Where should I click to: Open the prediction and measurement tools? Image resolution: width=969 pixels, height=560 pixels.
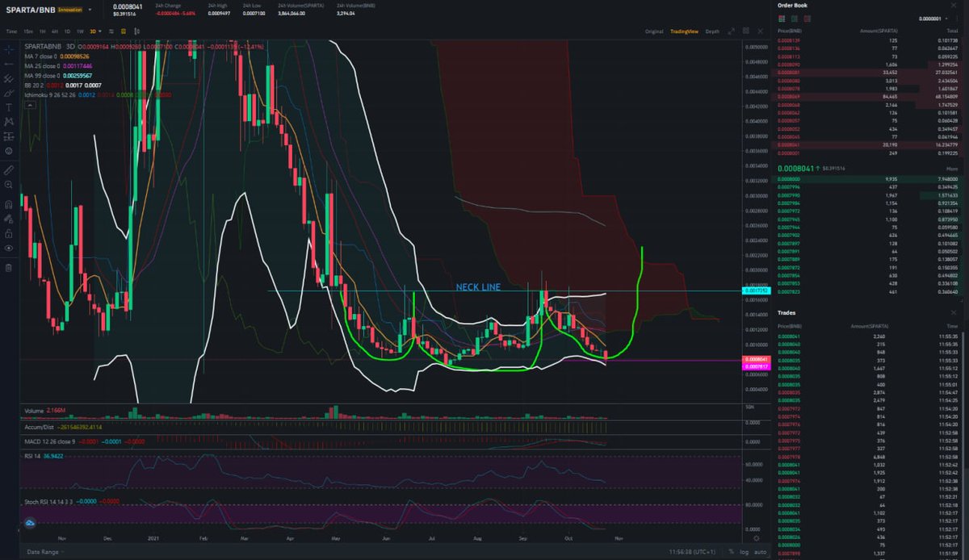9,136
